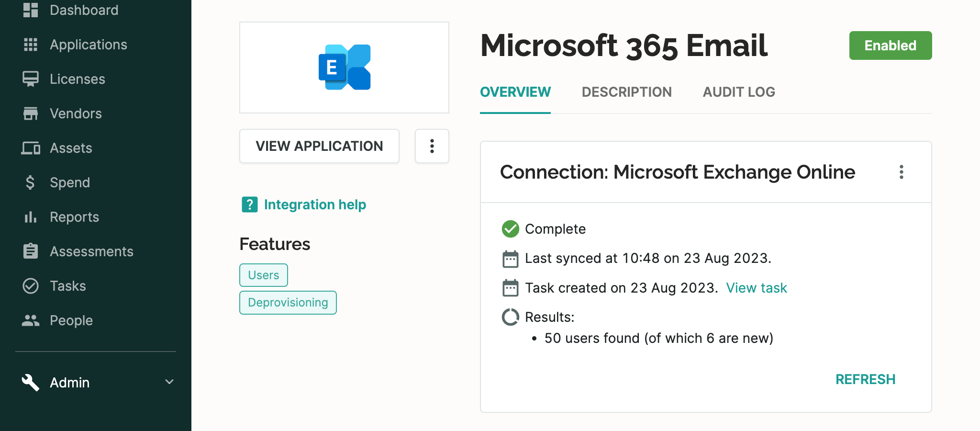Switch to the Overview tab
Screen dimensions: 980x431
tap(515, 92)
